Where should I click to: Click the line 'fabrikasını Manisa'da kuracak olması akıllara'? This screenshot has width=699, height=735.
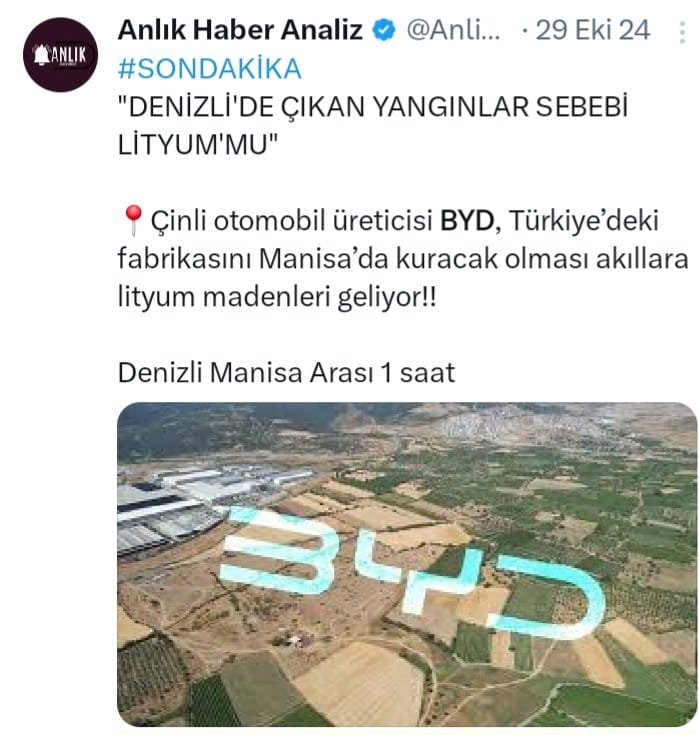[403, 258]
